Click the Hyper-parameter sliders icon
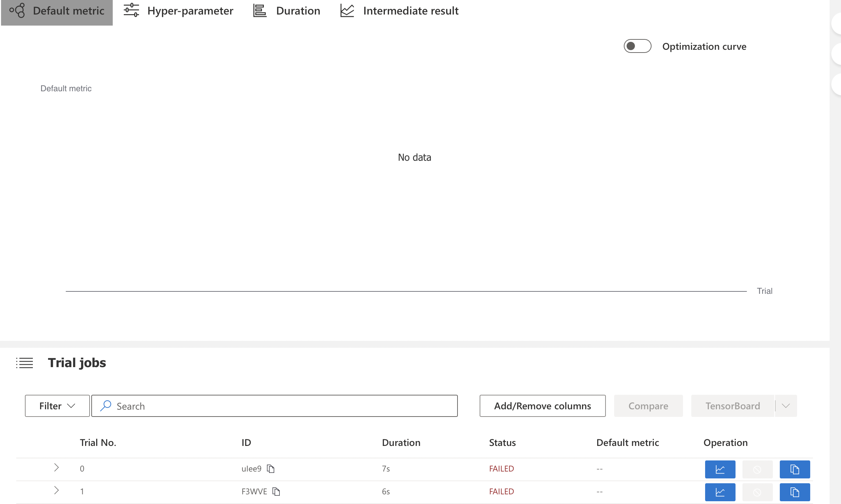Image resolution: width=841 pixels, height=504 pixels. click(131, 10)
